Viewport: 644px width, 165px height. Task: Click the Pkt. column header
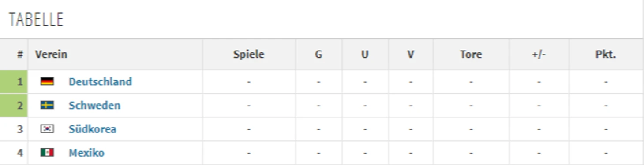(x=606, y=54)
